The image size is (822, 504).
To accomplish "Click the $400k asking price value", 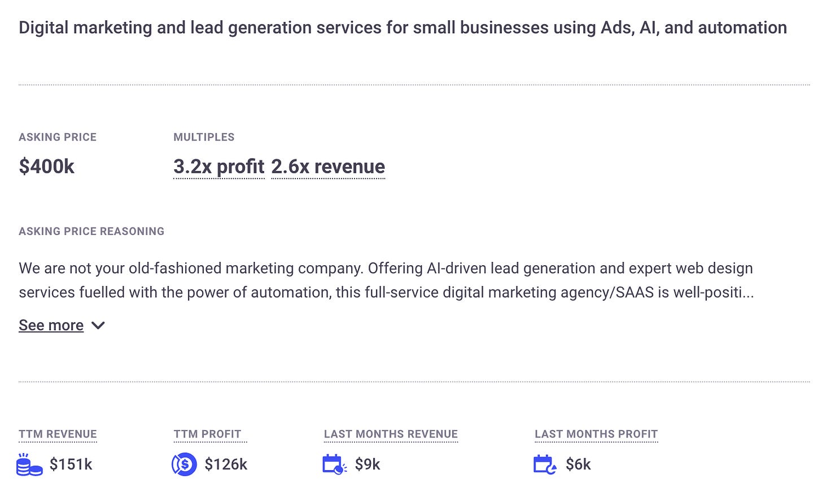I will pyautogui.click(x=46, y=166).
